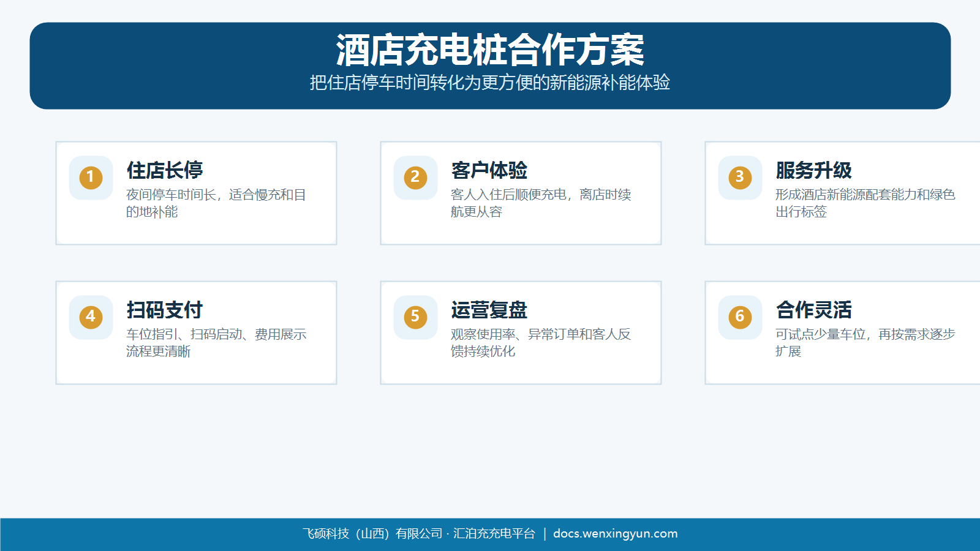Click description 客人入住后顺便充电，离店时续航更从容
980x551 pixels.
coord(541,203)
